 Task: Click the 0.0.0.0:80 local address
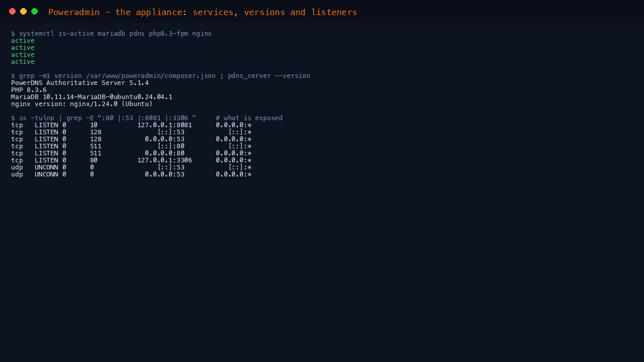[165, 153]
